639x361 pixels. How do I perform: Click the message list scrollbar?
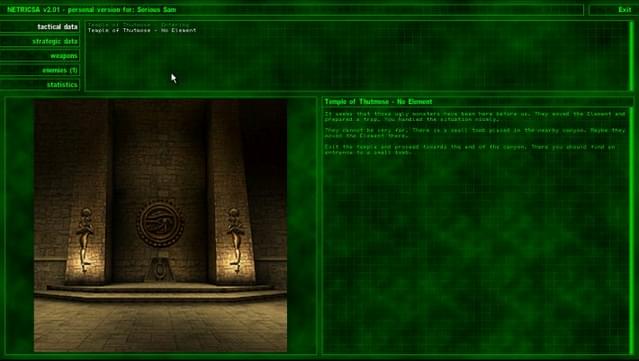click(x=631, y=56)
